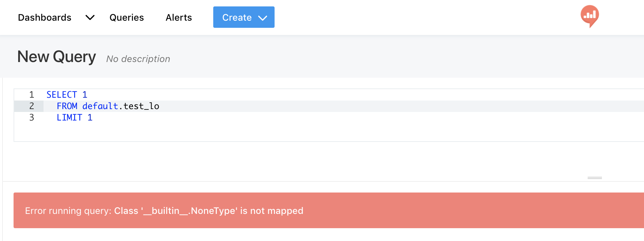Open the Create button's dropdown arrow

(263, 17)
